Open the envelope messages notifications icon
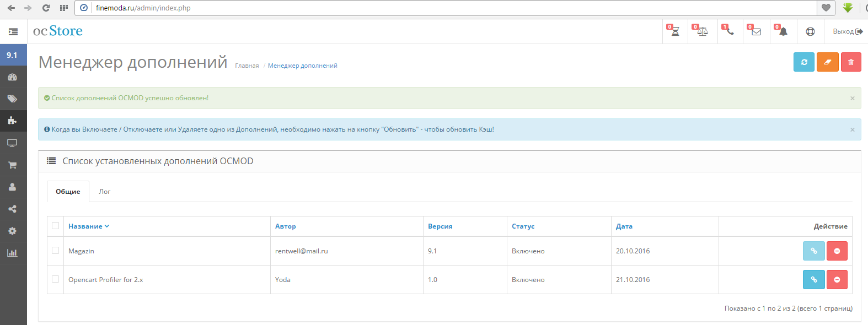 pyautogui.click(x=756, y=31)
